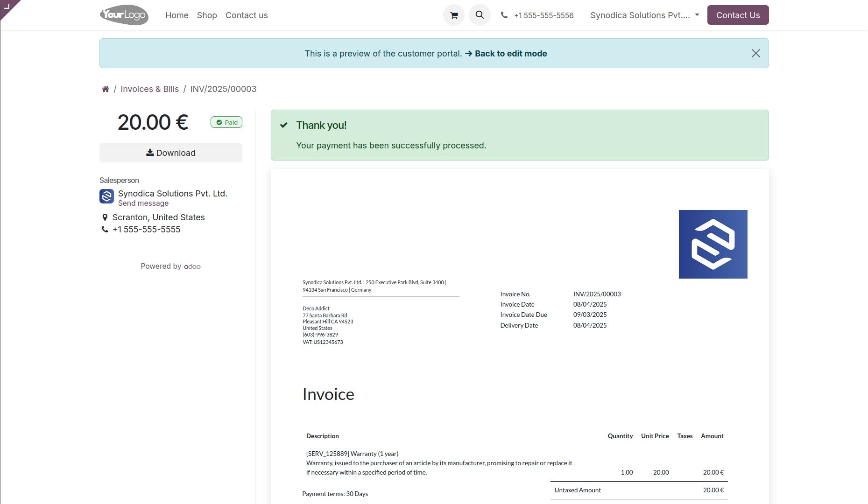Click the purple Contact Us button
The height and width of the screenshot is (504, 868).
(x=738, y=15)
